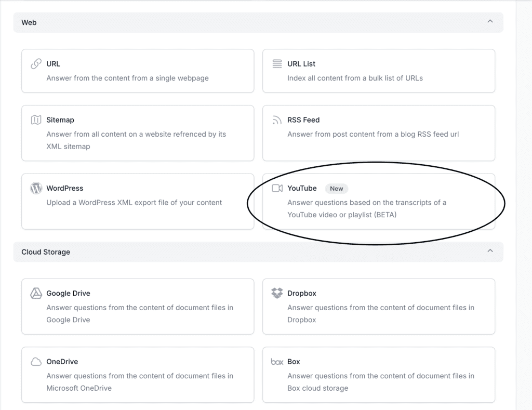This screenshot has height=410, width=532.
Task: Click the New badge next to YouTube
Action: 336,189
